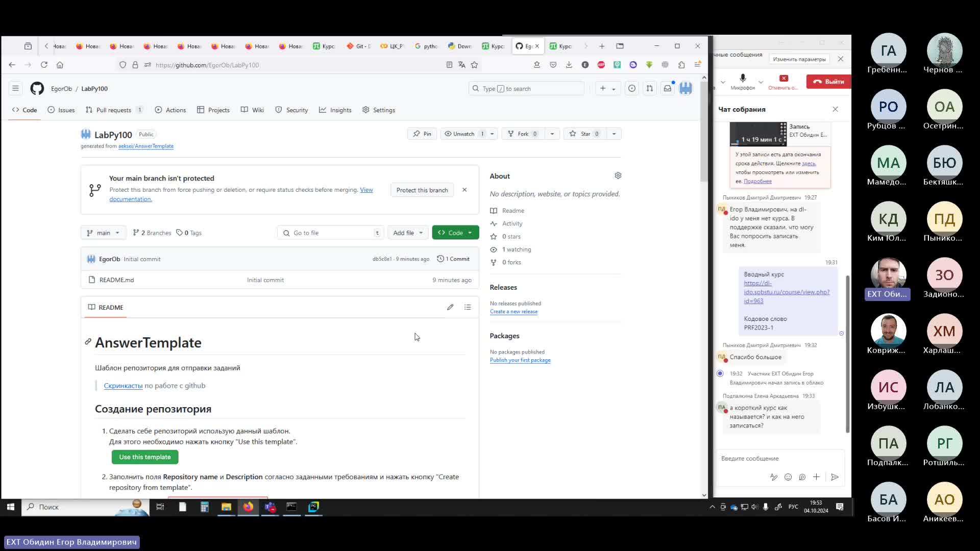
Task: Open a new browser tab
Action: (x=602, y=46)
